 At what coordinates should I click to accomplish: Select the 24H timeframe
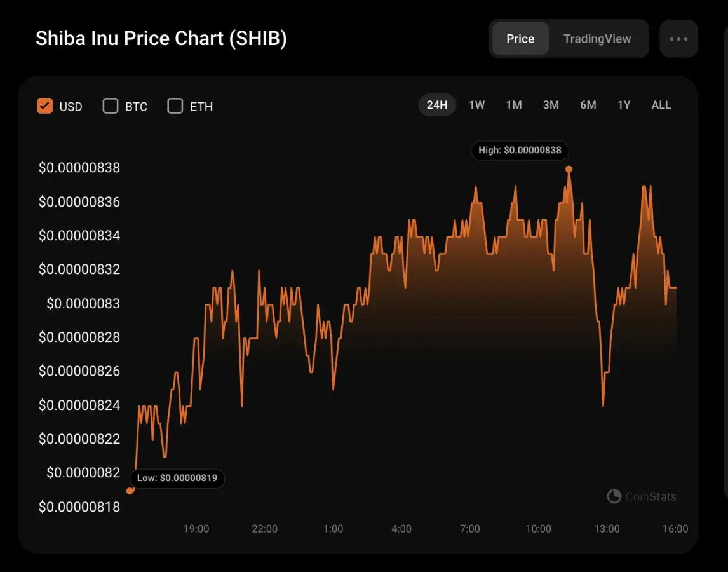437,104
